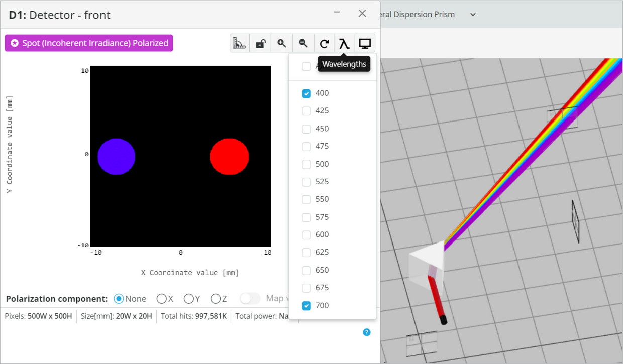Enable the 575 wavelength
623x364 pixels.
(x=306, y=217)
